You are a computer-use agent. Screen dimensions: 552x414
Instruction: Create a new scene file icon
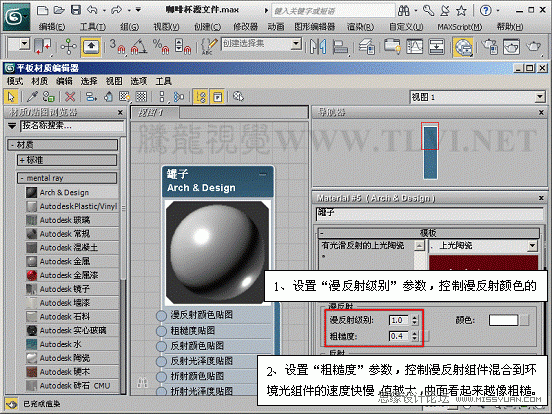tap(42, 11)
